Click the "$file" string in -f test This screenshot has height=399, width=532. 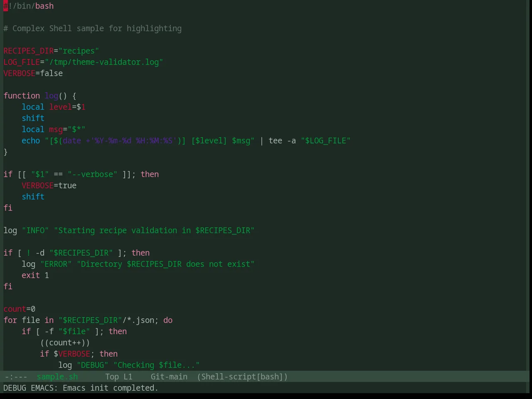coord(74,332)
